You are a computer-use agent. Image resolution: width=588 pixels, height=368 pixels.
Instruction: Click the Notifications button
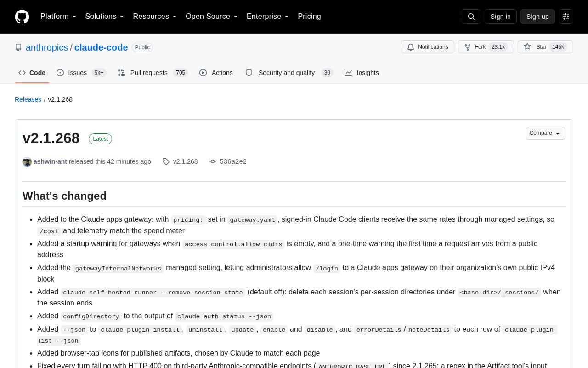[428, 47]
